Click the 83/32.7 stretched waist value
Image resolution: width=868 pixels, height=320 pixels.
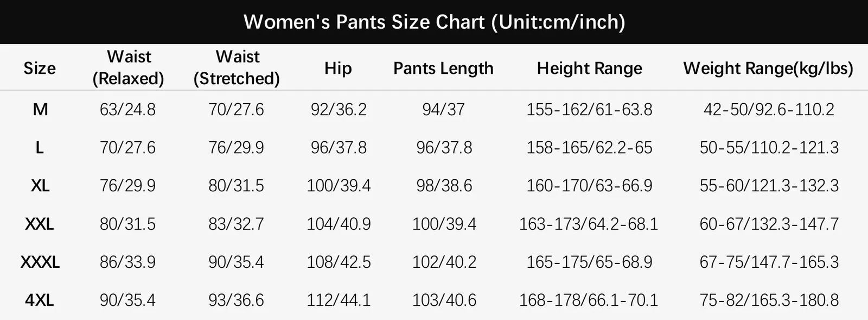click(236, 224)
